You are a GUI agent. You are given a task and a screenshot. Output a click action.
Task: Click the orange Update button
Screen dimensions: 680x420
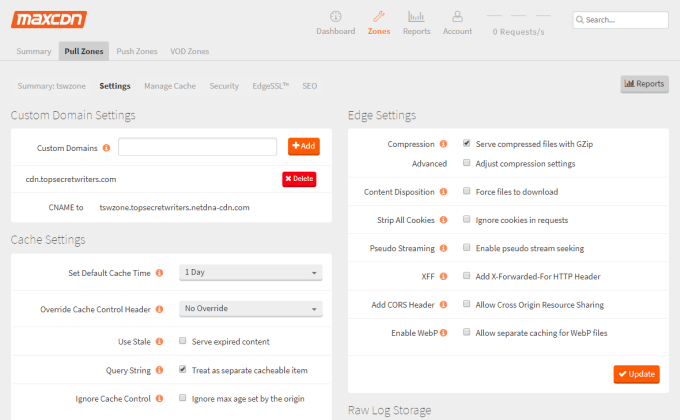637,374
